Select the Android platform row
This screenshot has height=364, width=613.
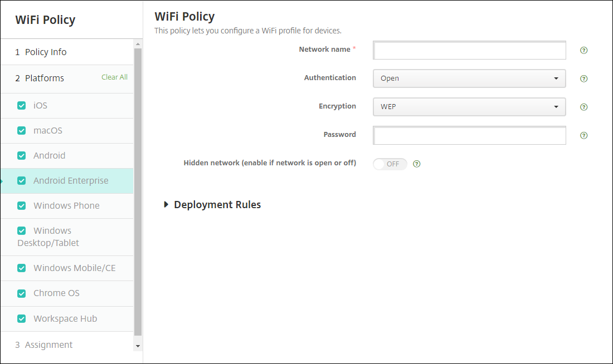[x=67, y=155]
